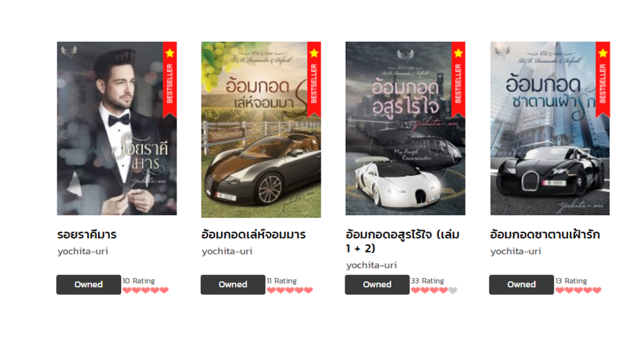Click yochita-uri author under รอยราคีมาร
The image size is (644, 364).
pyautogui.click(x=82, y=251)
